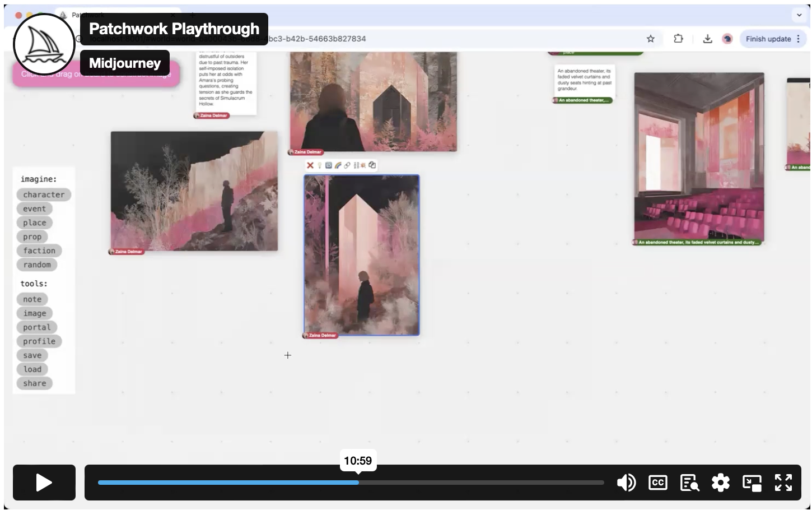Click the abandoned theater description note
The height and width of the screenshot is (510, 812).
pos(585,80)
